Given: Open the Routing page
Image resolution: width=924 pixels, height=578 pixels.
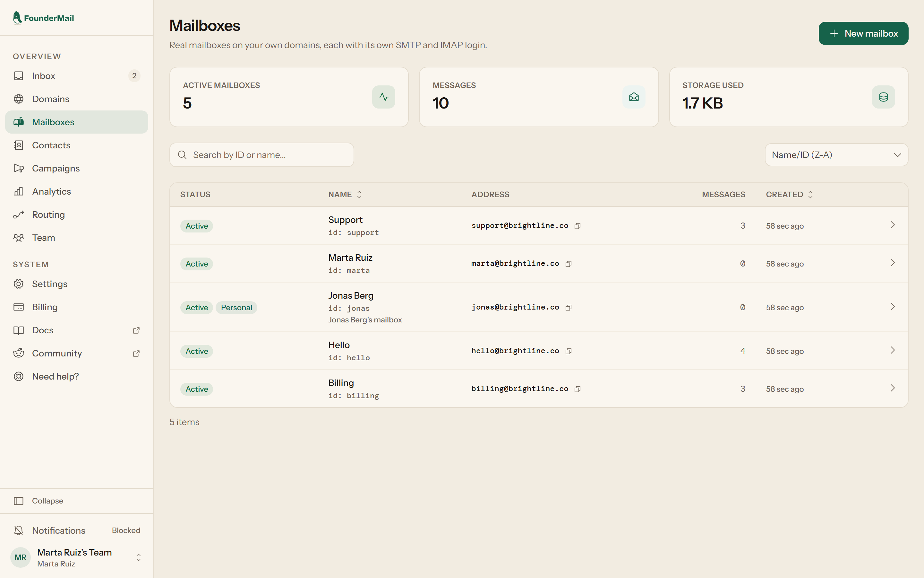Looking at the screenshot, I should (x=76, y=215).
